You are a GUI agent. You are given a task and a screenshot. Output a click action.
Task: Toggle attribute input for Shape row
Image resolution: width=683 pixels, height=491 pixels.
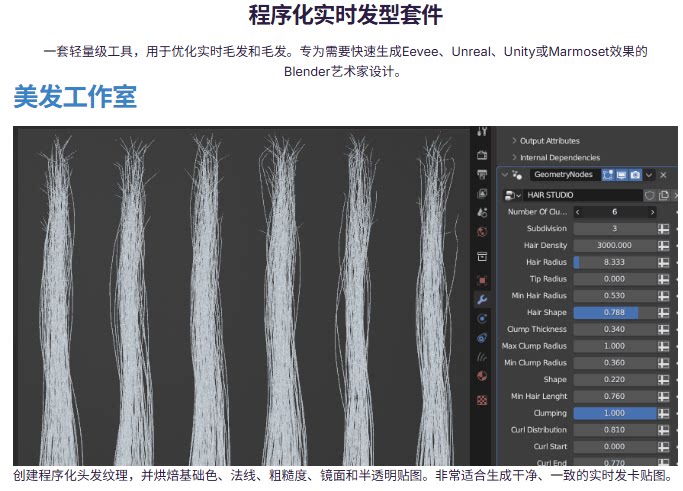pyautogui.click(x=663, y=379)
